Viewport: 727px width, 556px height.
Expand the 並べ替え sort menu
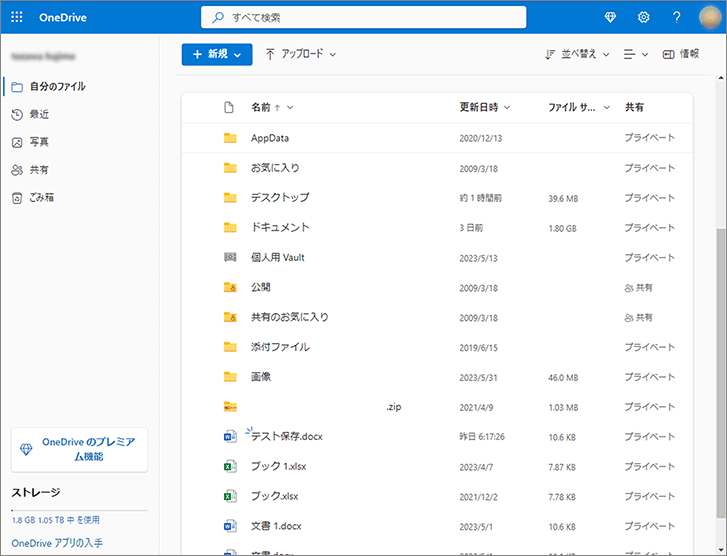[x=577, y=54]
